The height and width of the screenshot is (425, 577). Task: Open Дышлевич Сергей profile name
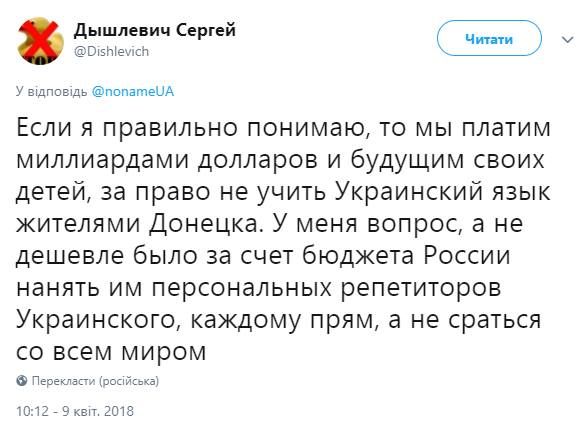[x=155, y=29]
